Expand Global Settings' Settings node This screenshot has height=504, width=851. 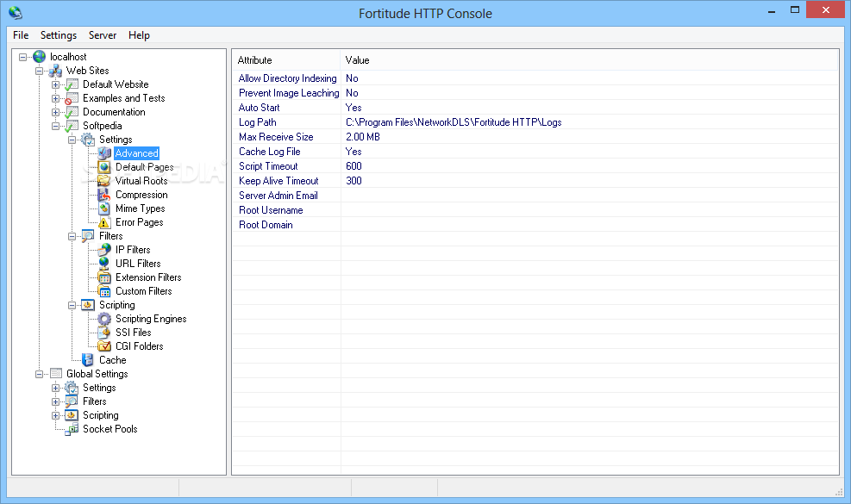pos(55,388)
